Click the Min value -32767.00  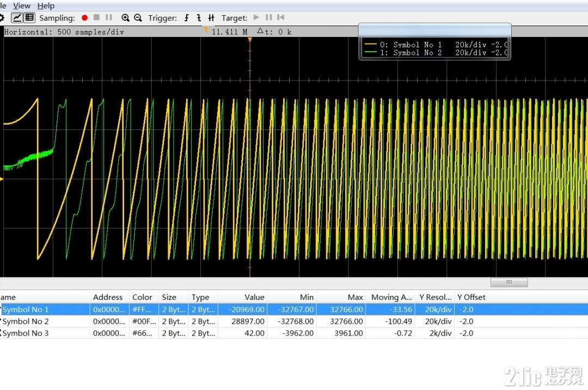(x=296, y=309)
